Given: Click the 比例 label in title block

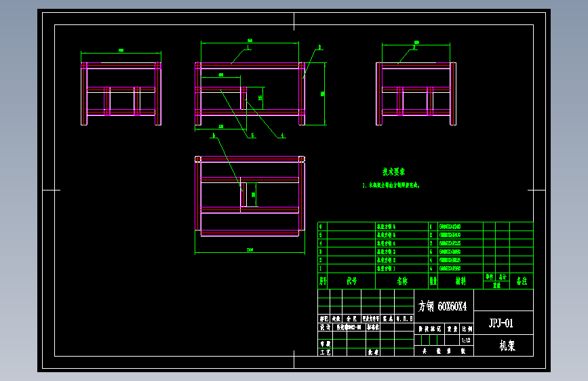Looking at the screenshot, I should pyautogui.click(x=467, y=329).
